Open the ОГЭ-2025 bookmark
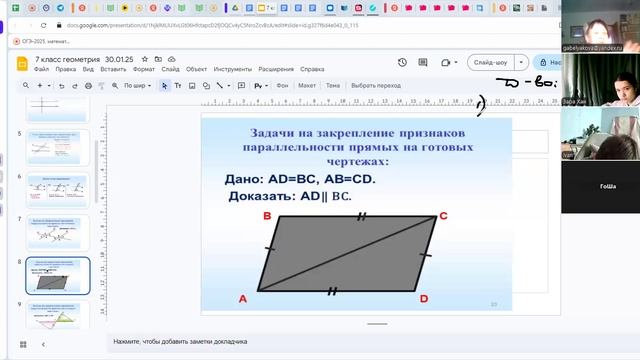Image resolution: width=640 pixels, height=360 pixels. click(x=41, y=41)
